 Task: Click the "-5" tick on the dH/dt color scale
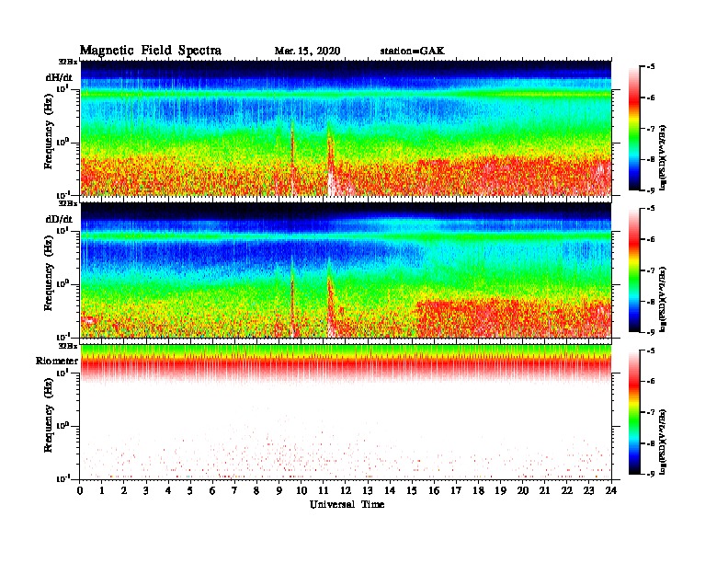point(650,67)
